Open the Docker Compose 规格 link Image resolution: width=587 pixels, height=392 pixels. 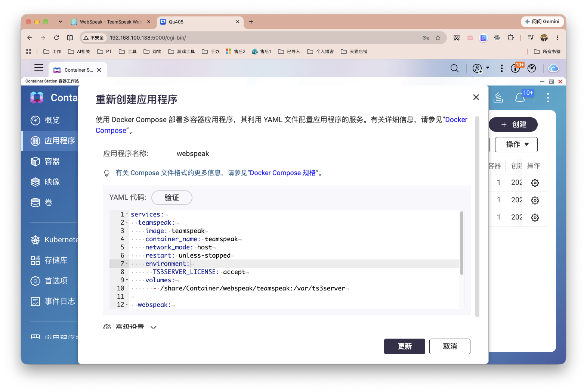(x=283, y=173)
